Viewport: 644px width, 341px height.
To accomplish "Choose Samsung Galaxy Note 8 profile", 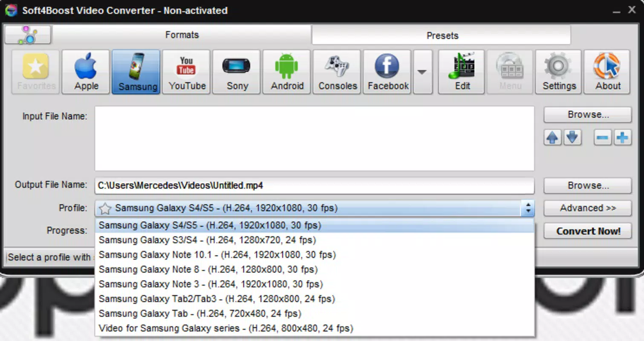I will [x=315, y=270].
